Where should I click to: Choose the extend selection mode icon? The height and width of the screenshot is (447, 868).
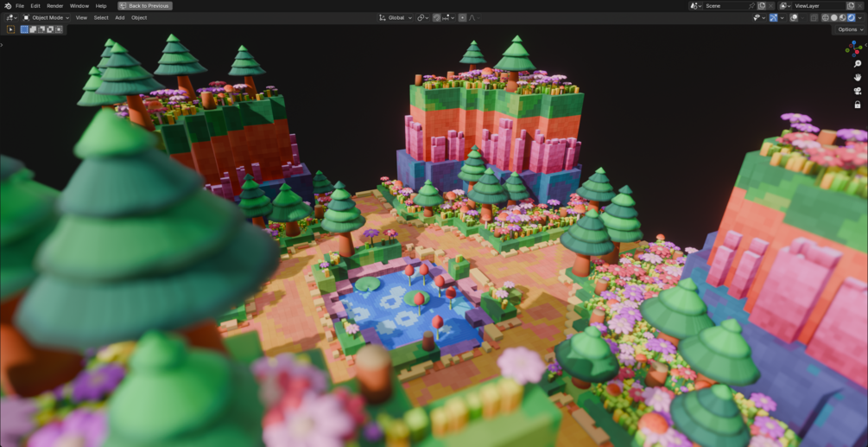coord(33,29)
